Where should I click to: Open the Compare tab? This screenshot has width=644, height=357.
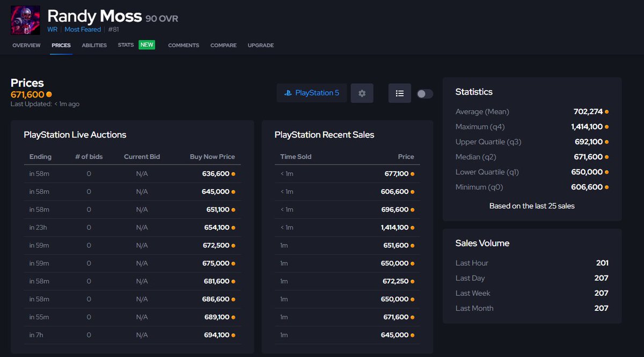point(223,46)
